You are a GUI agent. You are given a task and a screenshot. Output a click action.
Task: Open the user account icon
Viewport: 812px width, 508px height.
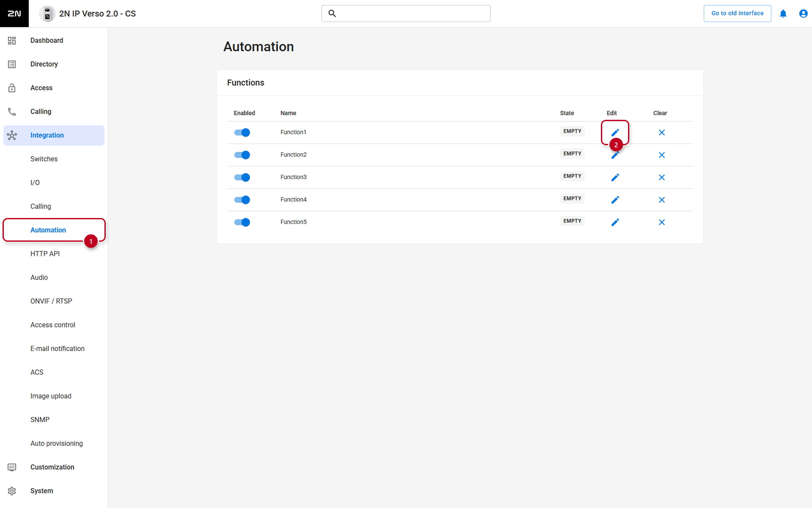(803, 14)
